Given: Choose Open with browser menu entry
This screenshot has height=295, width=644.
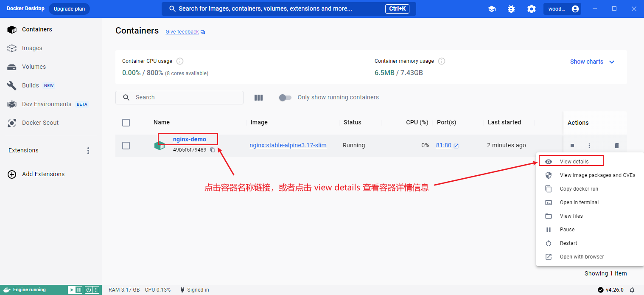Looking at the screenshot, I should pyautogui.click(x=590, y=257).
